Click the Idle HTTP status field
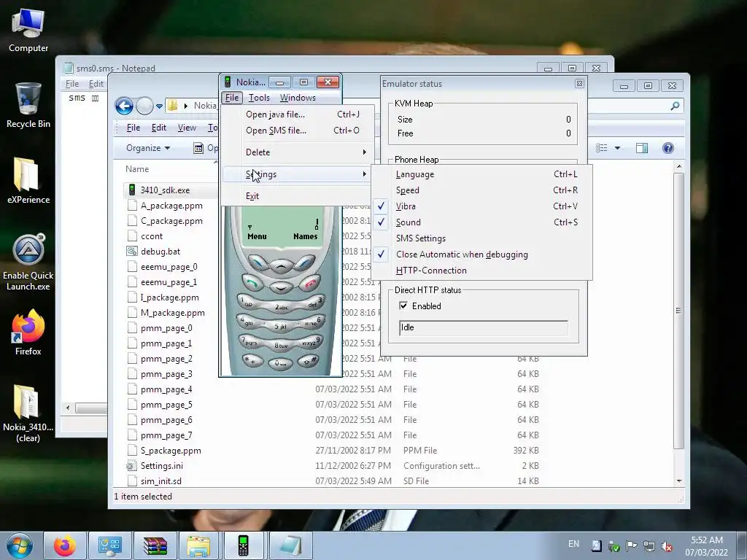 coord(483,327)
